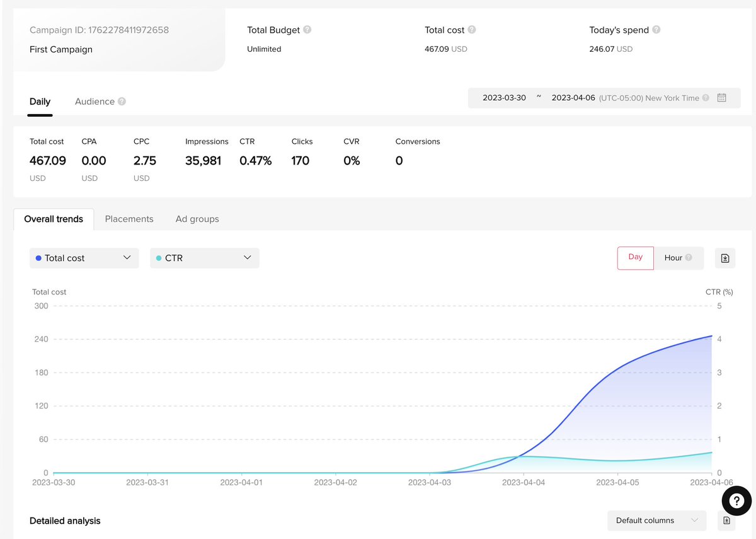Click the First Campaign name
Image resolution: width=756 pixels, height=539 pixels.
(61, 49)
